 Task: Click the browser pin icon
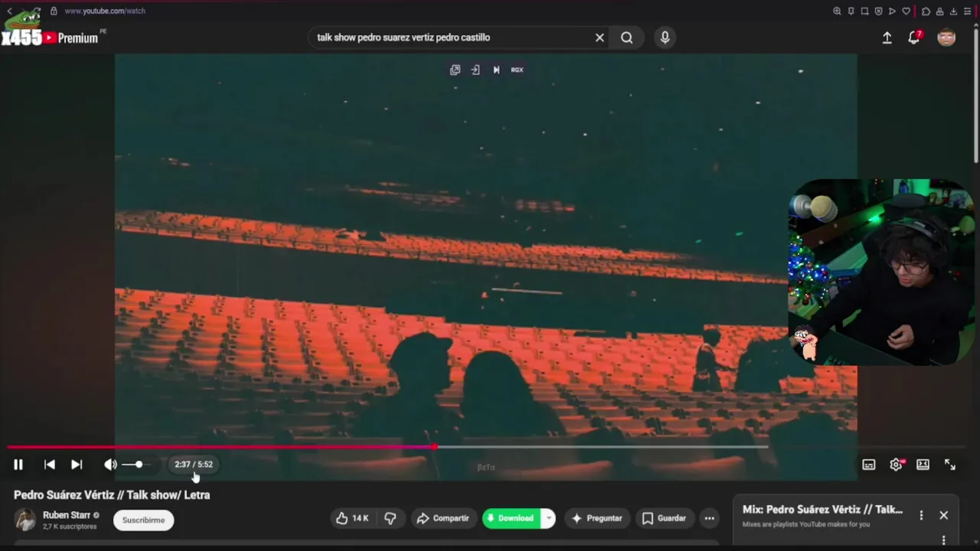coord(851,11)
